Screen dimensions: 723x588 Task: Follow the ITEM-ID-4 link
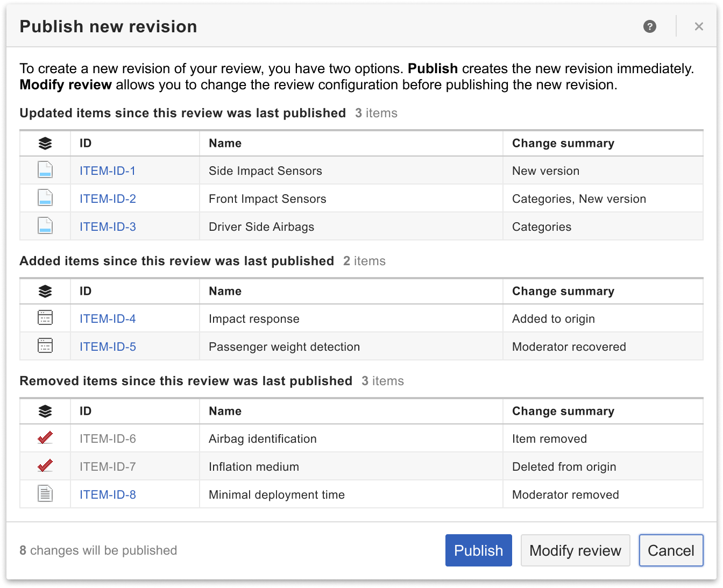tap(108, 319)
